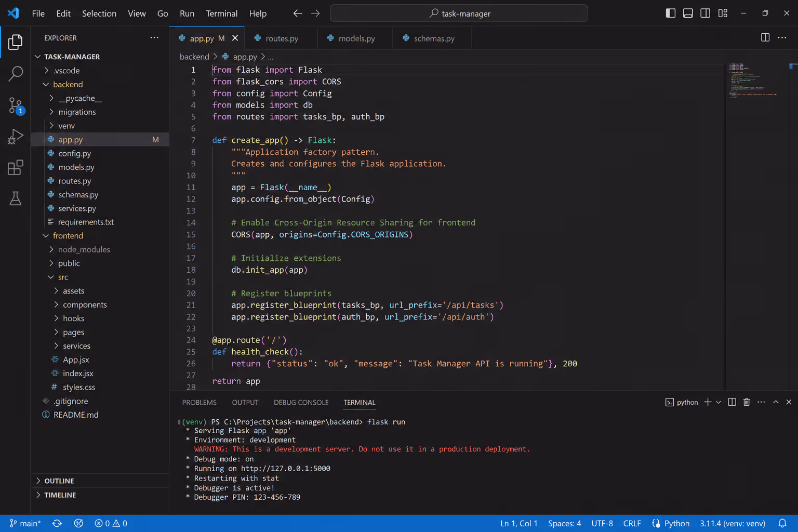Open Source Control view with one change
This screenshot has height=532, width=798.
pyautogui.click(x=16, y=105)
